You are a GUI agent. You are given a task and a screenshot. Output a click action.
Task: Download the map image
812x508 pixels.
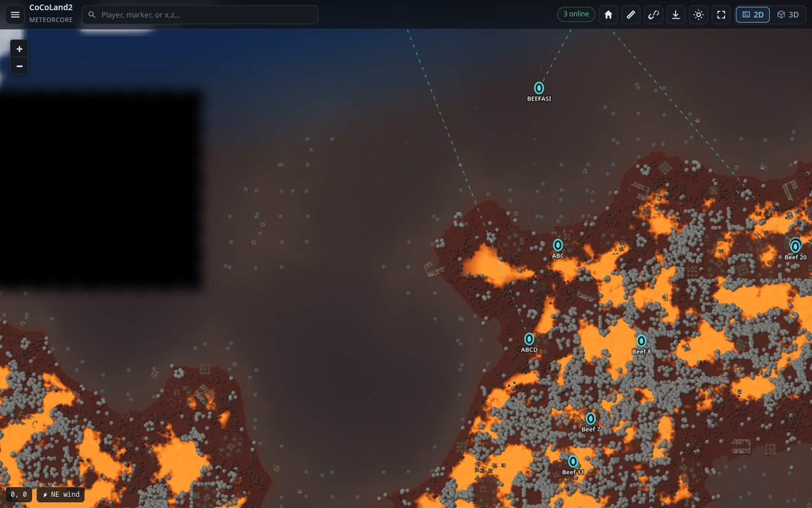point(676,15)
